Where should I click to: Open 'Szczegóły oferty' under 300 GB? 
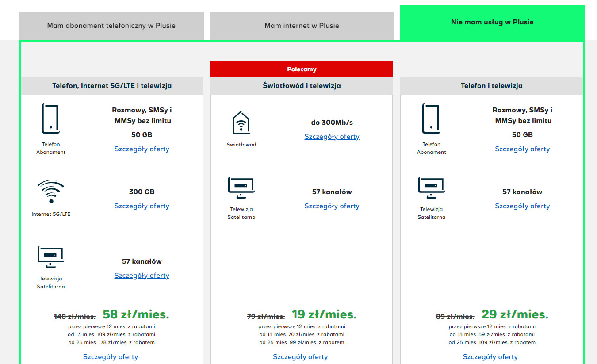point(142,206)
